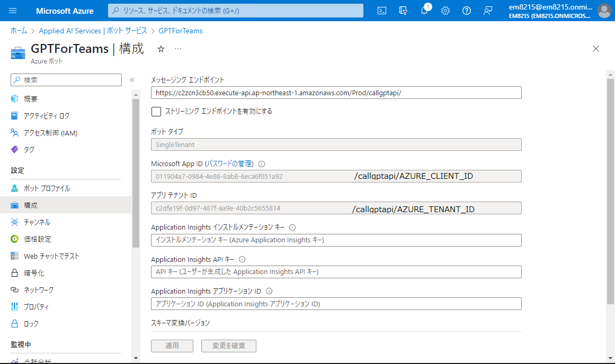Image resolution: width=615 pixels, height=364 pixels.
Task: Click the ネットワーク icon in the sidebar
Action: click(14, 290)
